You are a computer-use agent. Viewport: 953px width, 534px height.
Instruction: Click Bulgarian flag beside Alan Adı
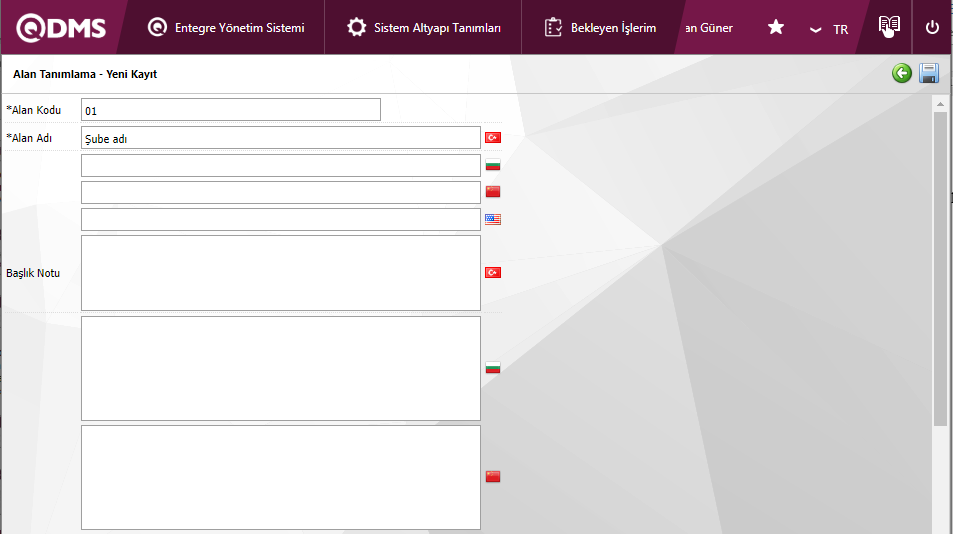[x=493, y=165]
